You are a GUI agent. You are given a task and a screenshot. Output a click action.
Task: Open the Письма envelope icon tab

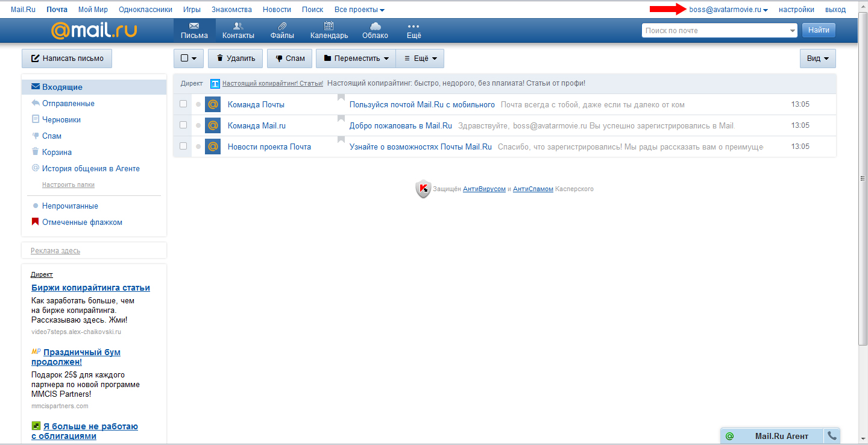[194, 31]
